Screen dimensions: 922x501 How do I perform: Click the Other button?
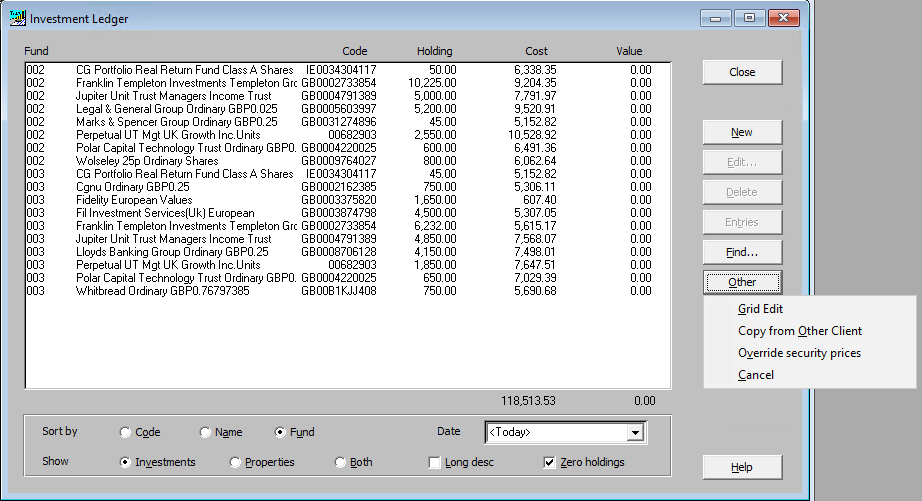742,282
